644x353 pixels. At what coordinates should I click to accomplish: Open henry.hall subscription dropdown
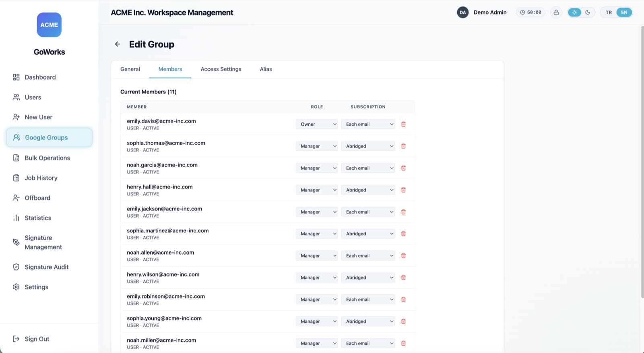tap(368, 190)
